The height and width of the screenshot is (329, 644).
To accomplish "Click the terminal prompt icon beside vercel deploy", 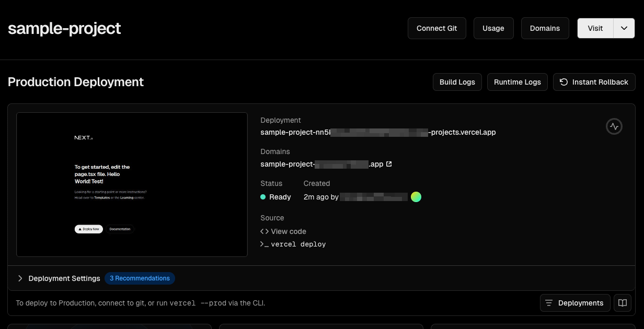I will (264, 244).
